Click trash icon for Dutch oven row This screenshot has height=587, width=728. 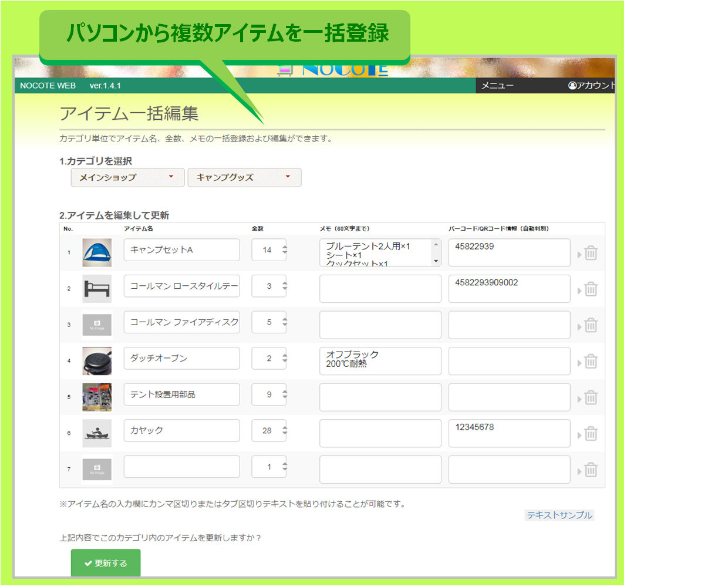(591, 362)
